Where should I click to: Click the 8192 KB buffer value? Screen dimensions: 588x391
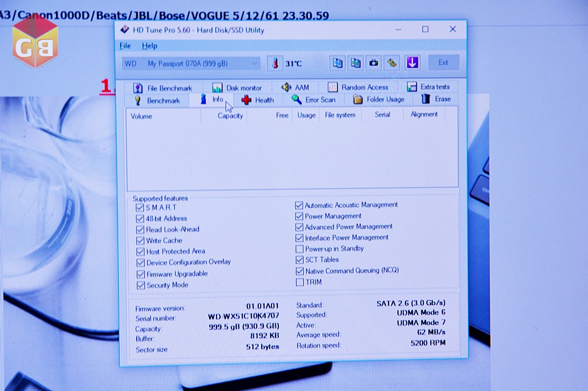tap(265, 337)
